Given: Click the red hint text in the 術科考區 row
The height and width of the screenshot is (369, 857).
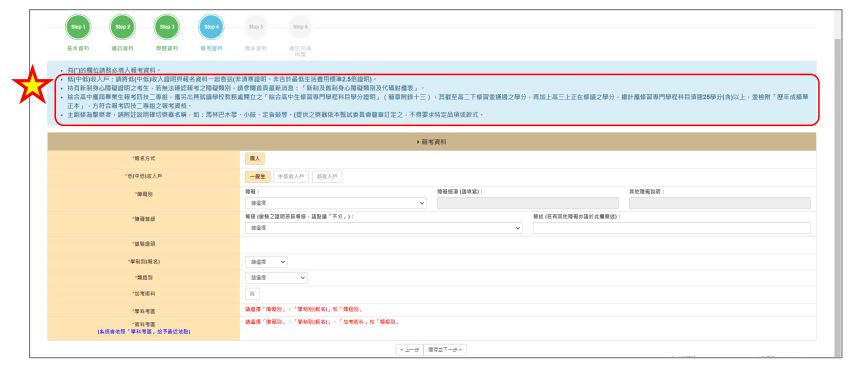Looking at the screenshot, I should (322, 321).
